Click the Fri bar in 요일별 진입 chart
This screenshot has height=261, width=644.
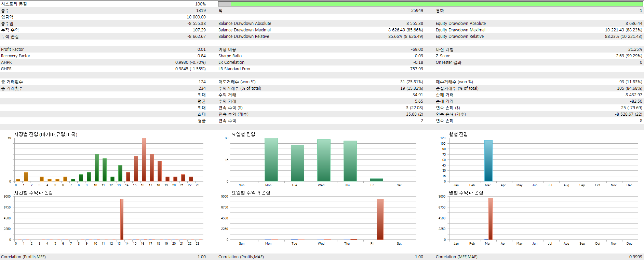[376, 180]
